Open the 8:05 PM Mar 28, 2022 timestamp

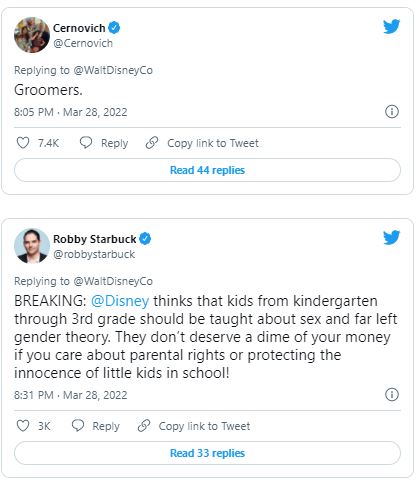coord(71,112)
